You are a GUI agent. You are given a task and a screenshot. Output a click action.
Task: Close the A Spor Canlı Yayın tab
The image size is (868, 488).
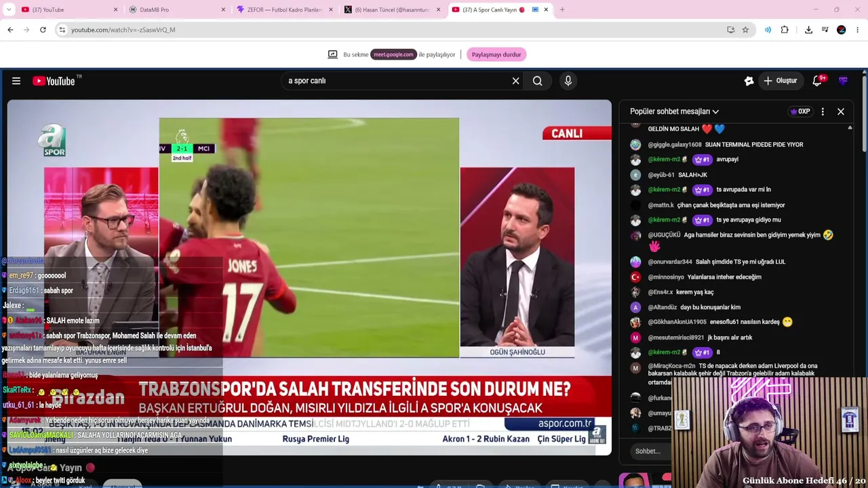coord(546,9)
